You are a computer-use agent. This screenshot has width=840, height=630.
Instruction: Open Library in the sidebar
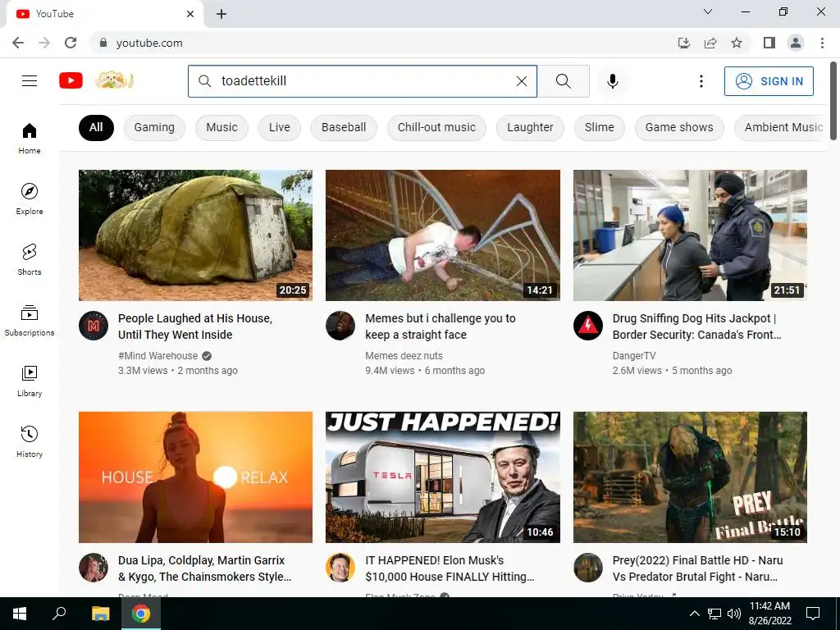(30, 381)
